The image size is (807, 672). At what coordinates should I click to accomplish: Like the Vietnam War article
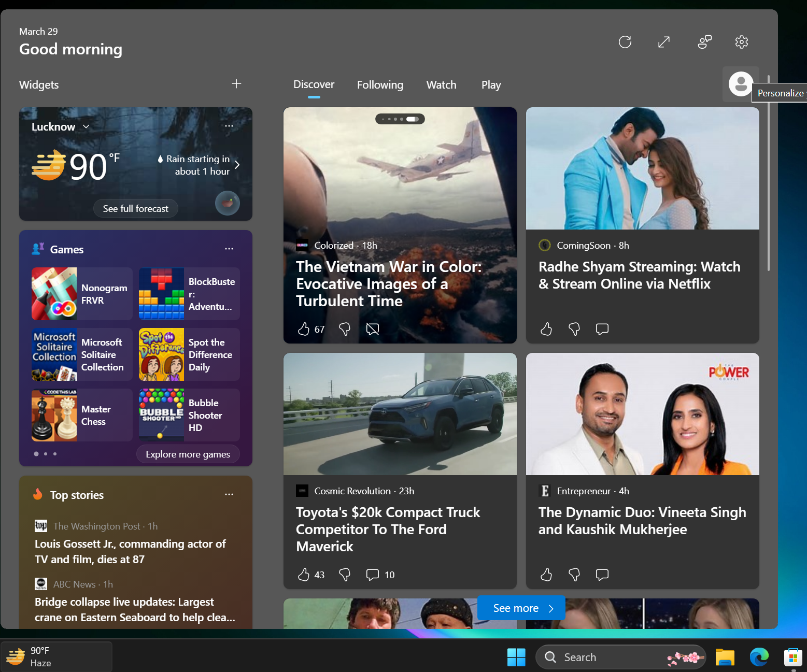[305, 328]
